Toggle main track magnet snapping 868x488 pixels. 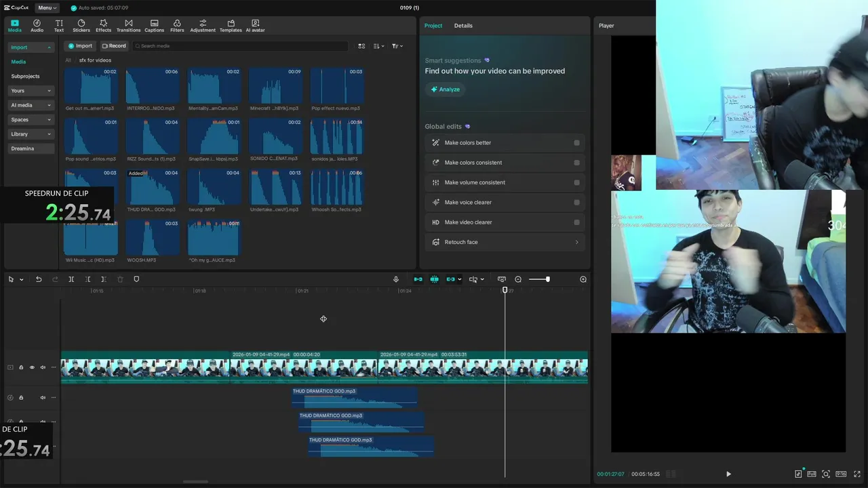(x=418, y=279)
